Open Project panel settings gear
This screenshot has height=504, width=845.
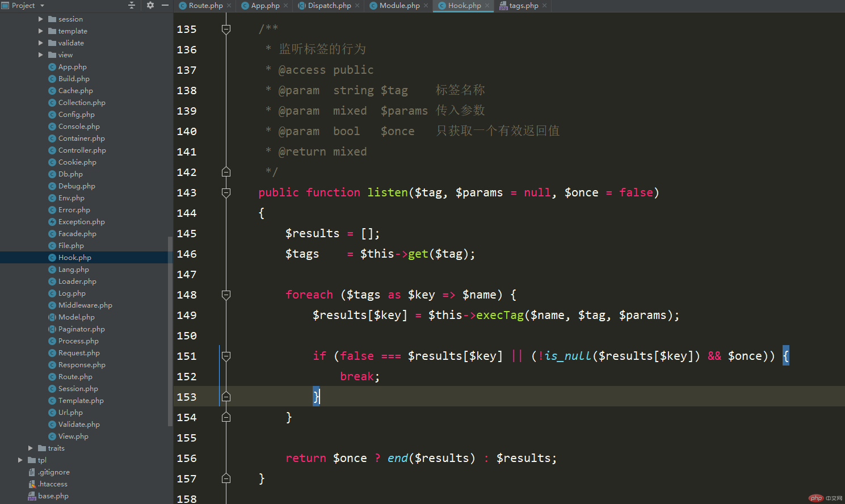coord(150,5)
